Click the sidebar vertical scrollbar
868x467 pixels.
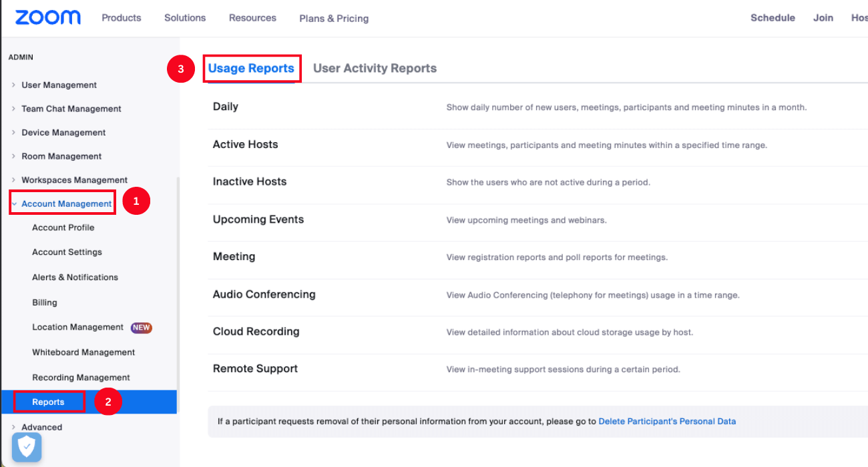tap(178, 294)
